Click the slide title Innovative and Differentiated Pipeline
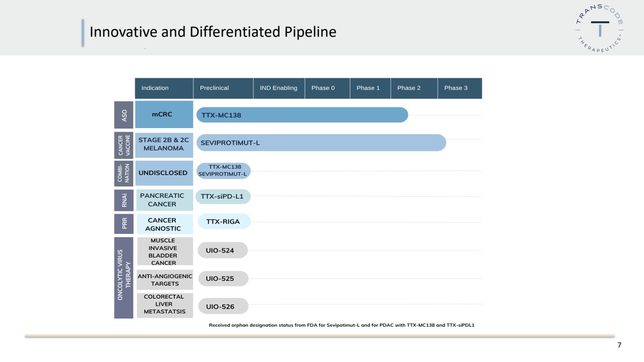This screenshot has width=644, height=362. (213, 32)
